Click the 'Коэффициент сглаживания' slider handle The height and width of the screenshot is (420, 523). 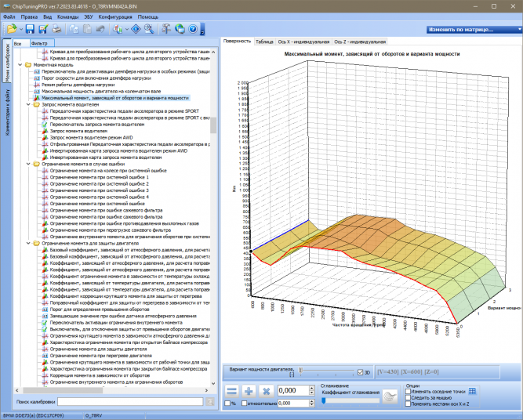tap(324, 401)
